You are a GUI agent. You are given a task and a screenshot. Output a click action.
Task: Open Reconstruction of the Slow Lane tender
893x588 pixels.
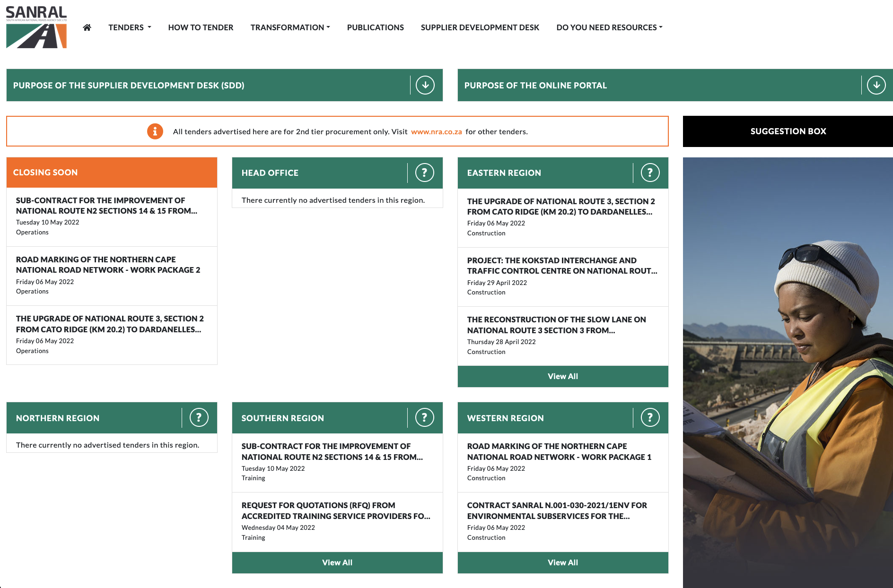point(556,325)
